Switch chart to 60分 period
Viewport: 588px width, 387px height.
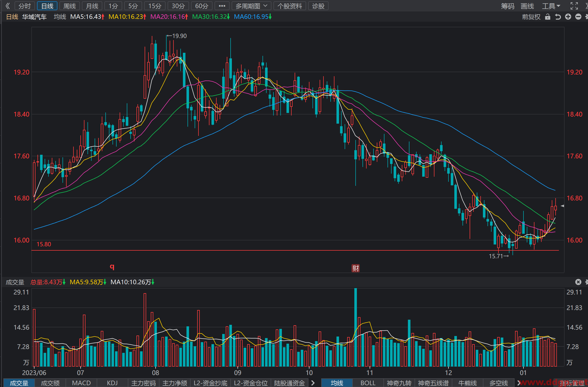pos(202,6)
